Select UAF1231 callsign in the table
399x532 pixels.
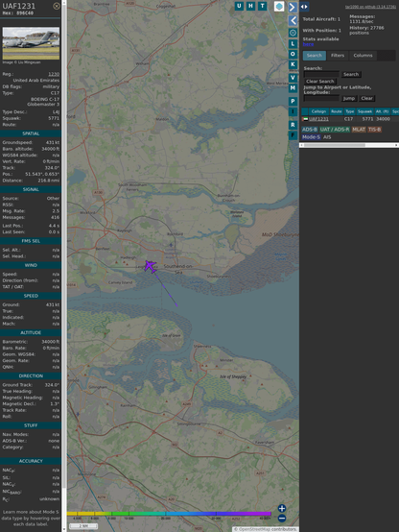click(318, 119)
